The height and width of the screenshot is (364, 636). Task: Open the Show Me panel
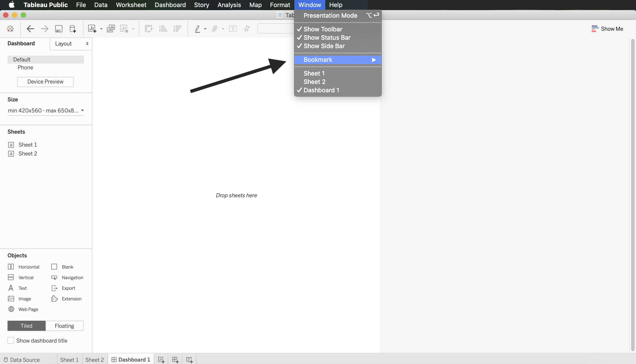607,29
